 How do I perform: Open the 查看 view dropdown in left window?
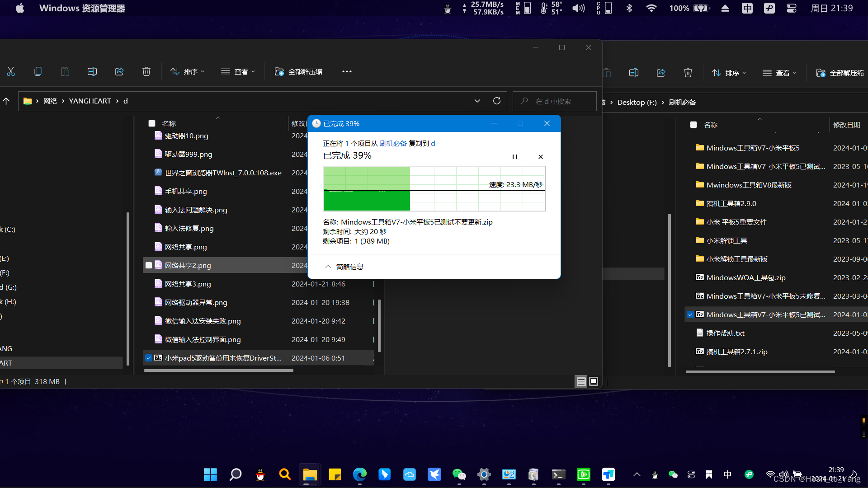(238, 71)
